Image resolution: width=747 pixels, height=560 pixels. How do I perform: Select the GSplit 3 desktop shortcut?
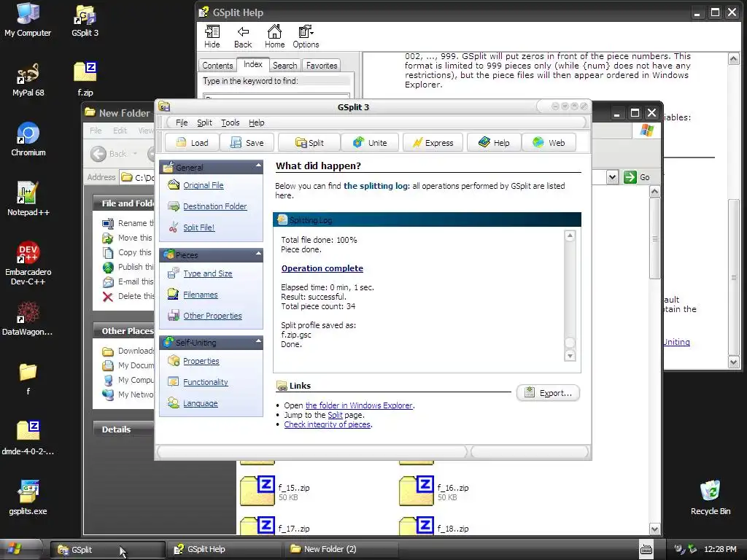[85, 21]
